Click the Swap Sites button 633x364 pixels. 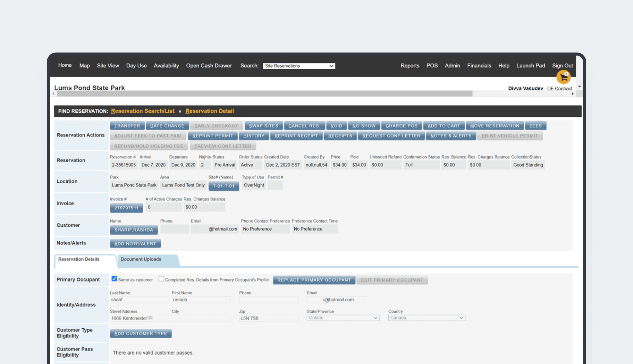(264, 126)
